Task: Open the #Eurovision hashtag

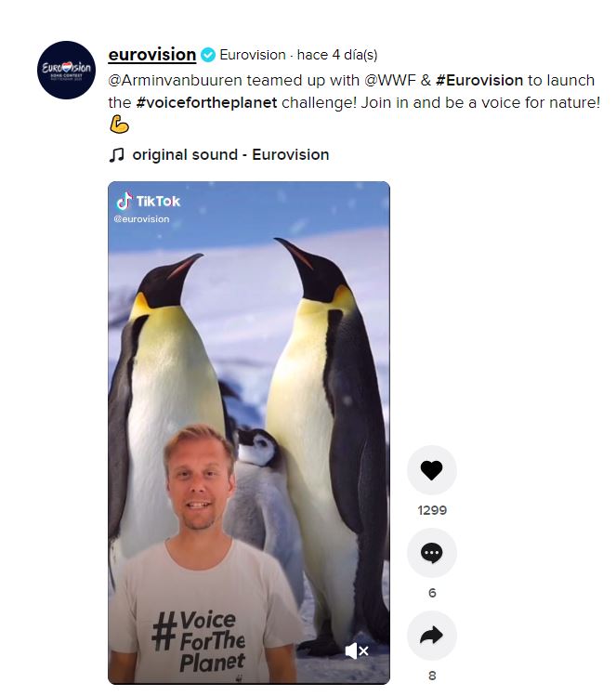Action: click(479, 80)
